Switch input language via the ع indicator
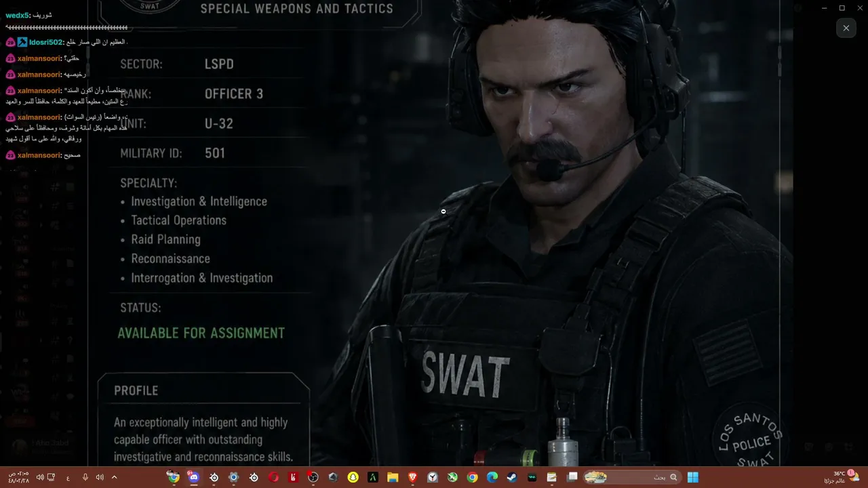868x488 pixels. point(68,478)
